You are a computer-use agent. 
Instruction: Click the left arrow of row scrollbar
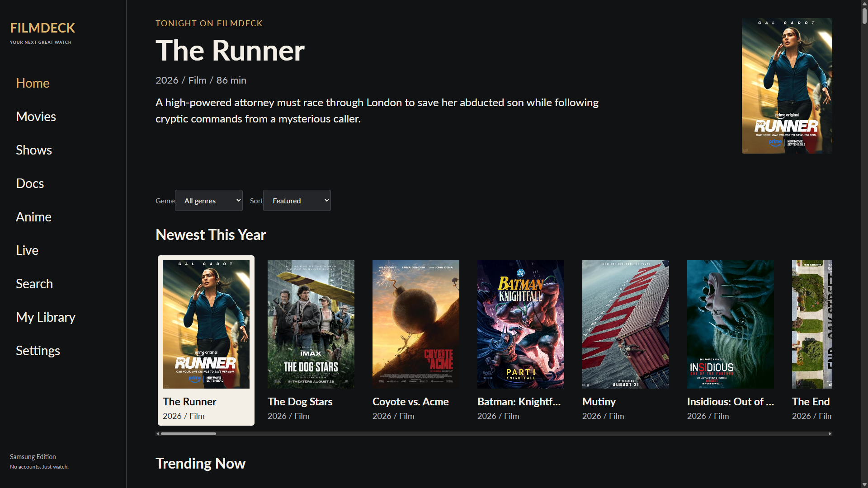click(158, 434)
